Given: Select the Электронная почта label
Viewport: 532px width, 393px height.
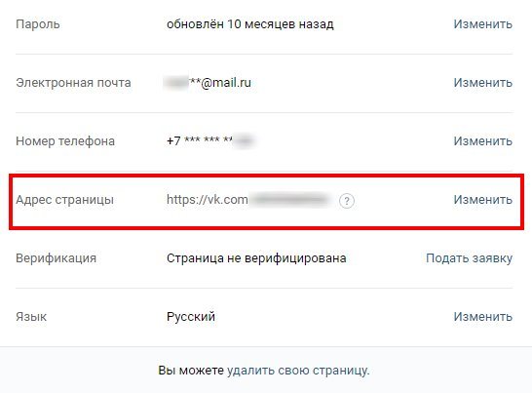Looking at the screenshot, I should coord(73,83).
